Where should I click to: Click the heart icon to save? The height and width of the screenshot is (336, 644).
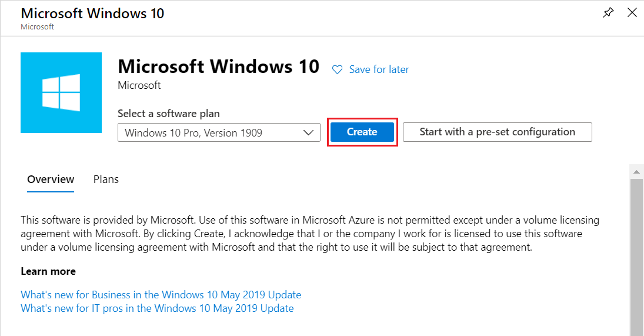click(337, 69)
